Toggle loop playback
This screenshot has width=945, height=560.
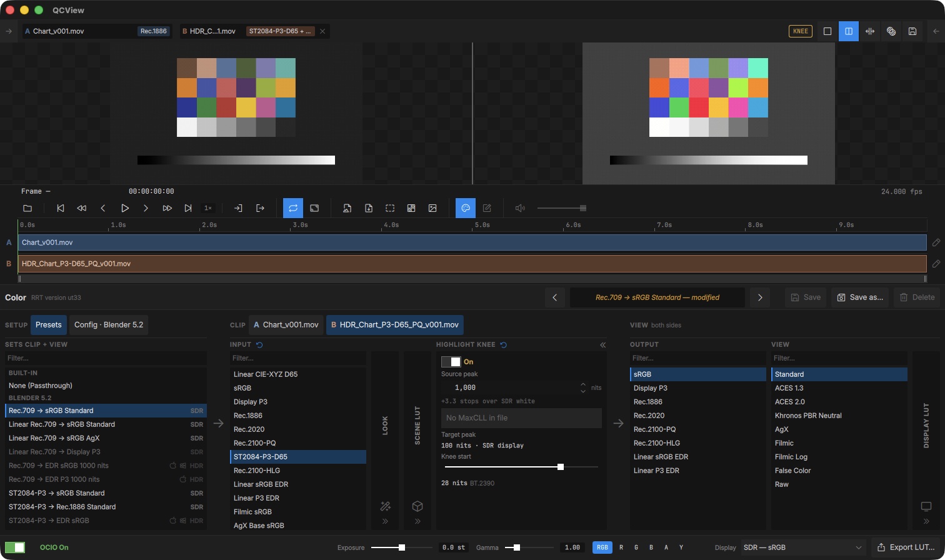click(293, 208)
